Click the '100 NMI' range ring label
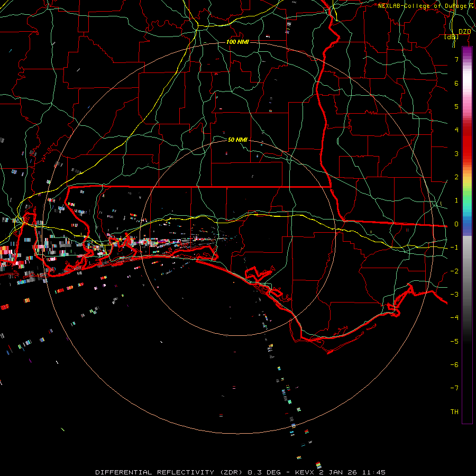This screenshot has height=476, width=476. point(237,42)
